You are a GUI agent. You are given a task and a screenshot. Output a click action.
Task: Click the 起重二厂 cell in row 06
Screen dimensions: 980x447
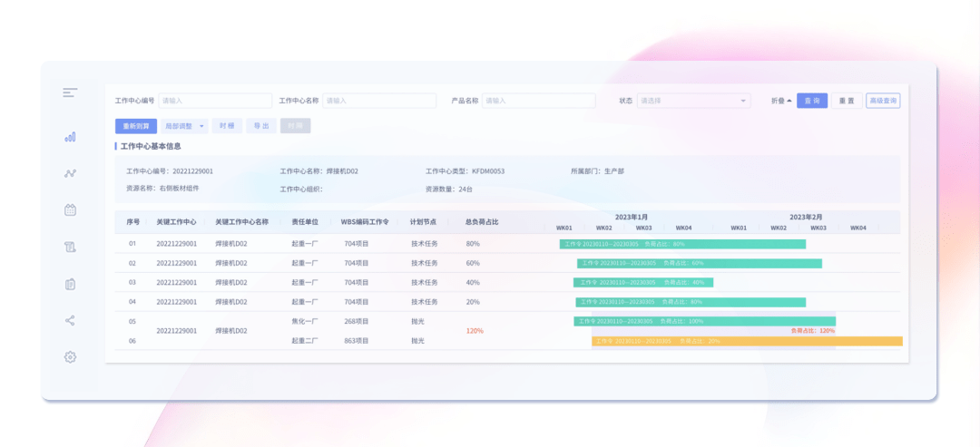pos(305,341)
